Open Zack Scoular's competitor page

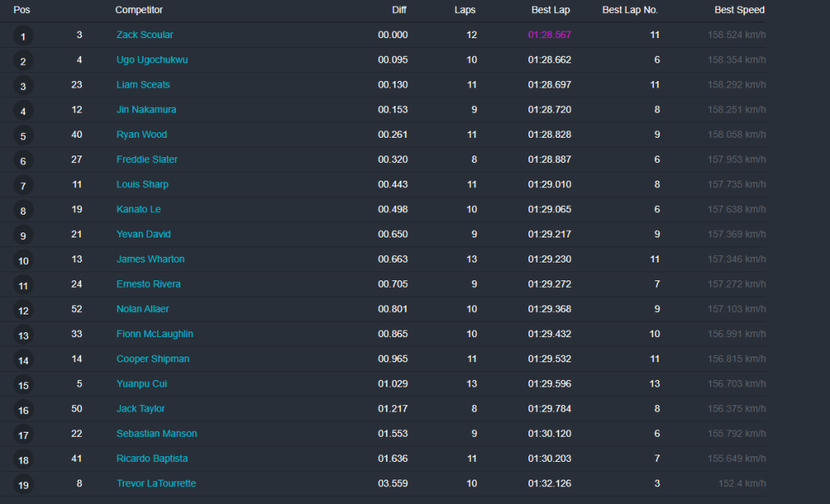coord(144,35)
